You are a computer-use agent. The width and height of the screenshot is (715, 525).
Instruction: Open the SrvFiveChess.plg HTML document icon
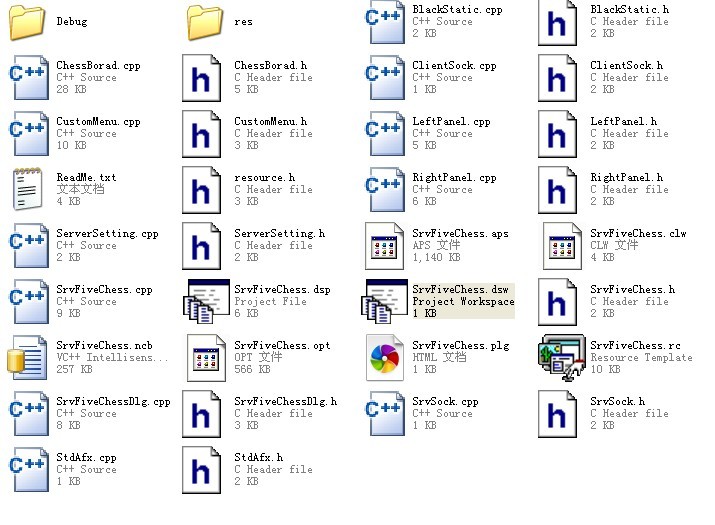tap(384, 358)
